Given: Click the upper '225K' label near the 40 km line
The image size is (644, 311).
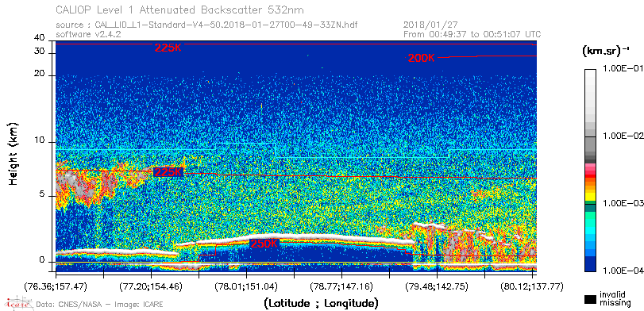Looking at the screenshot, I should point(168,48).
